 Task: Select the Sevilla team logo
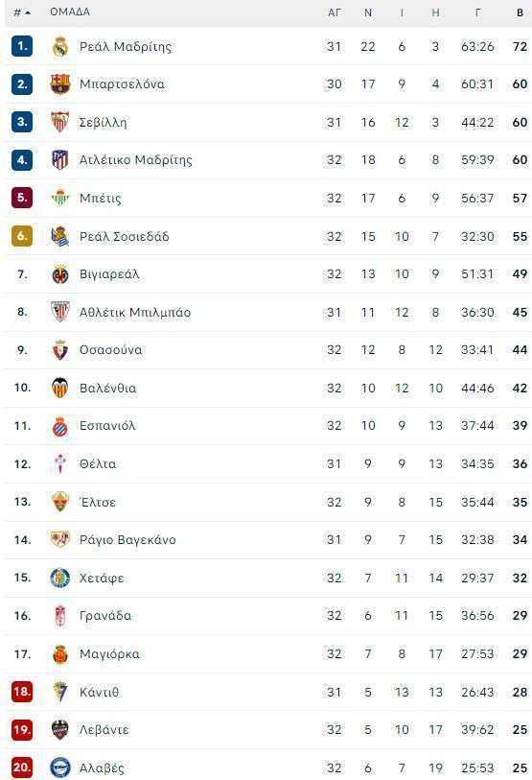click(x=60, y=122)
